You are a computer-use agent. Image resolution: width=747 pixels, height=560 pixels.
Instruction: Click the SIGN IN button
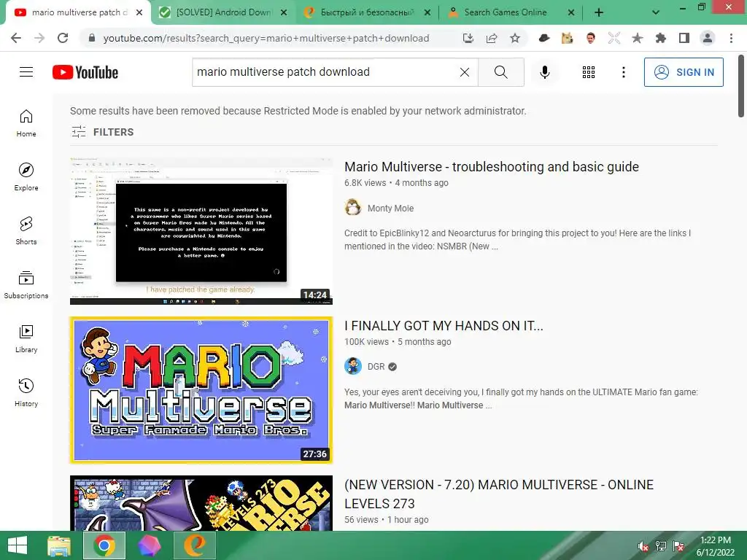[x=684, y=72]
